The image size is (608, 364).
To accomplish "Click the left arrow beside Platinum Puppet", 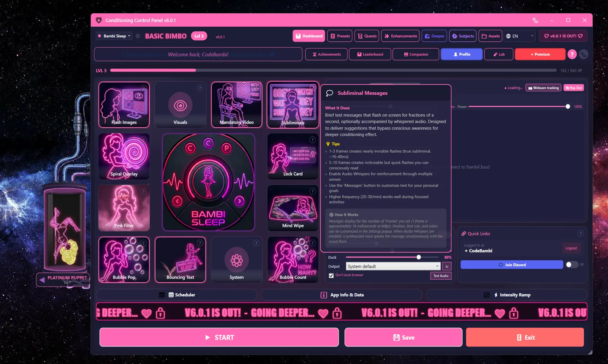I will click(x=42, y=280).
